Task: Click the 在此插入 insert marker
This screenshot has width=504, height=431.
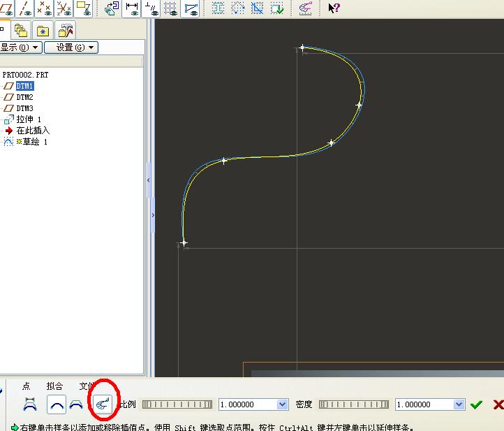Action: pyautogui.click(x=33, y=131)
